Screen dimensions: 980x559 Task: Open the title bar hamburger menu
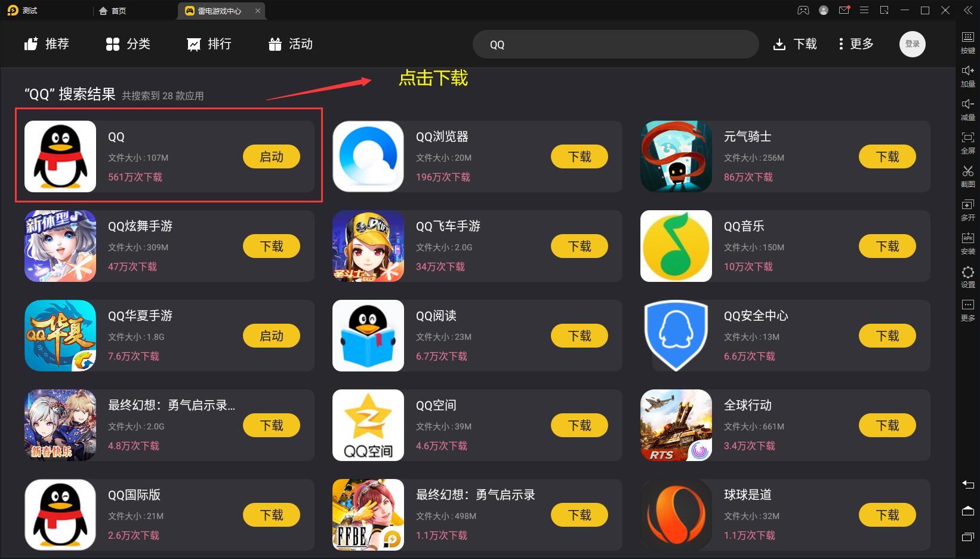(864, 10)
